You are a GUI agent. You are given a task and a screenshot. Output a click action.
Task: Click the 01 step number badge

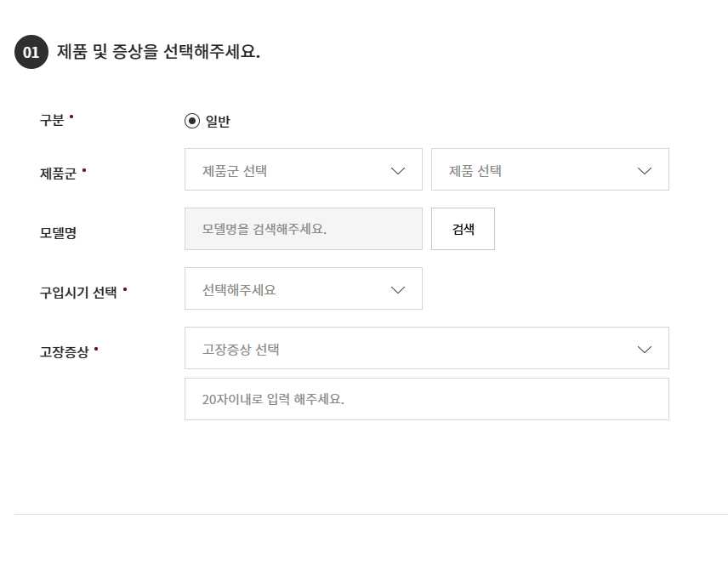tap(31, 52)
